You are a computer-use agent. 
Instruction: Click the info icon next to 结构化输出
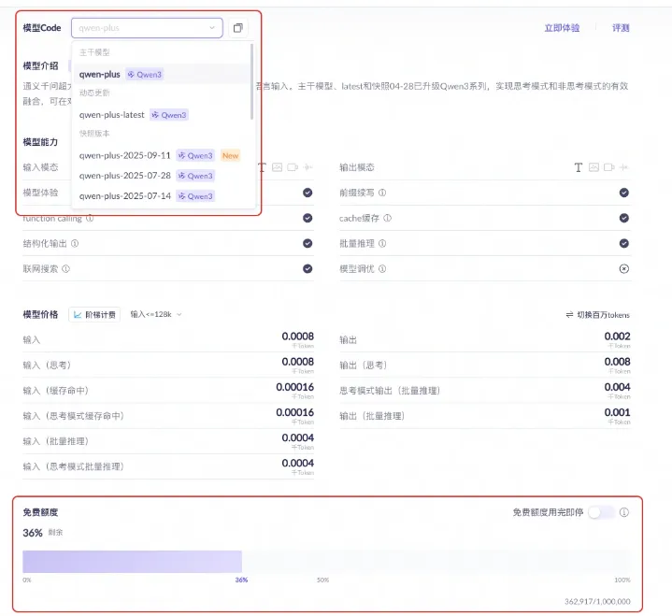point(75,243)
